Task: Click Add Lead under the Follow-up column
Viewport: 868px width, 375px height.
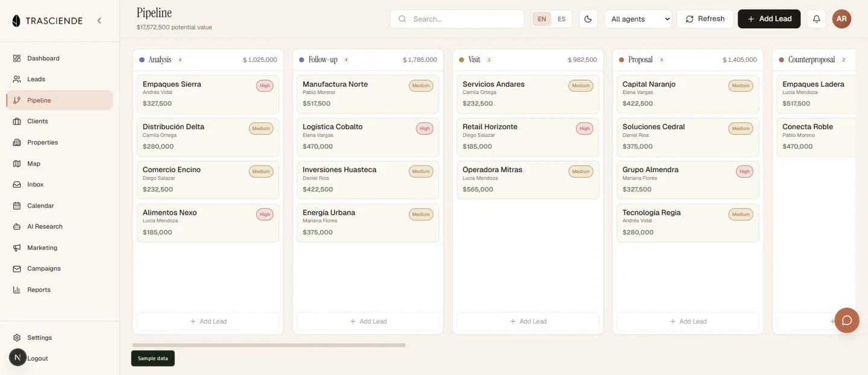Action: point(368,321)
